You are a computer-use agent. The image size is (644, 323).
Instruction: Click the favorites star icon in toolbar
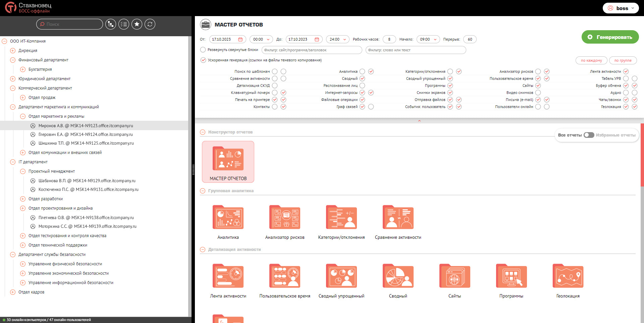point(137,24)
